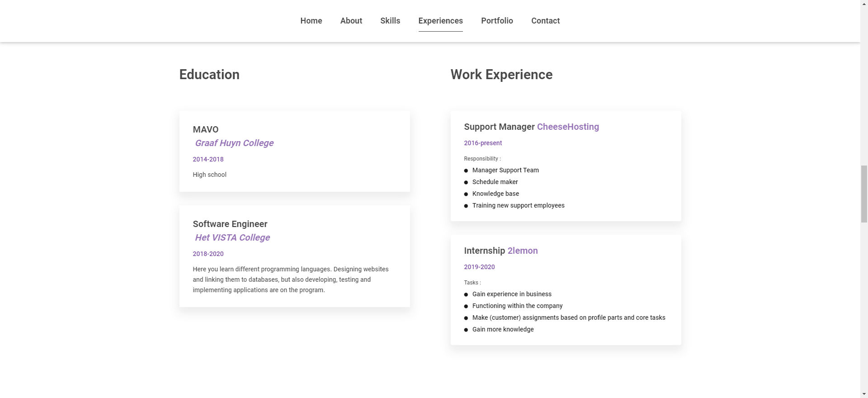Click Training new support employees item

click(518, 206)
